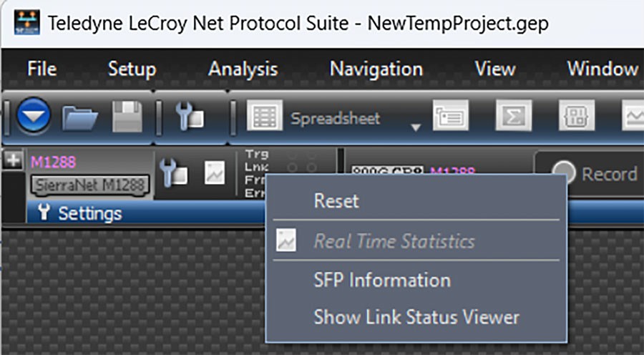The height and width of the screenshot is (355, 644).
Task: Click the blue round down-arrow button
Action: [x=34, y=116]
